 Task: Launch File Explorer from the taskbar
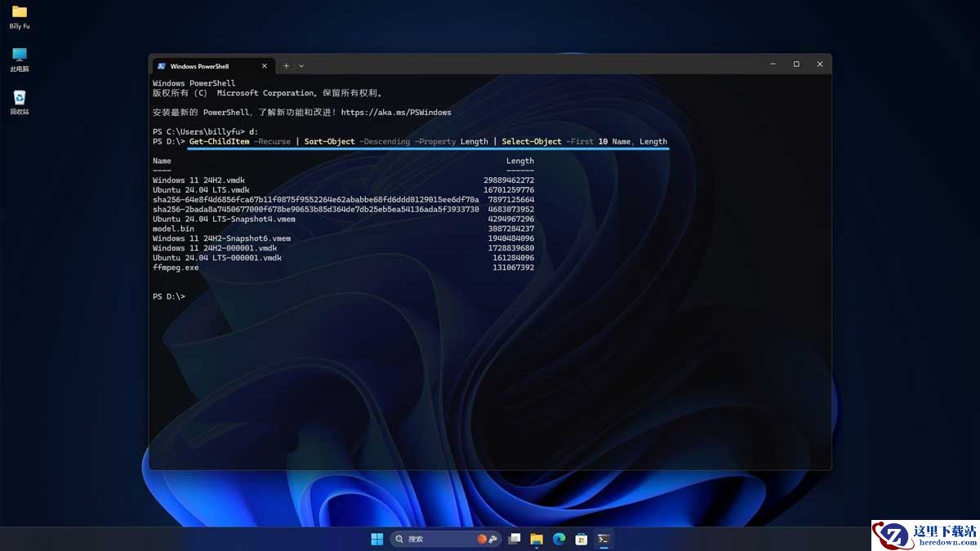point(537,539)
